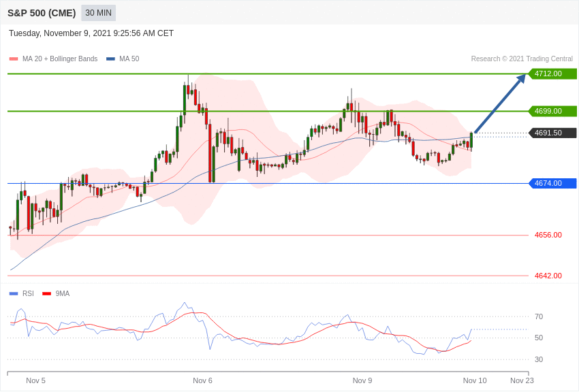The height and width of the screenshot is (392, 579).
Task: Click the Nov 6 date axis label
Action: coord(203,380)
